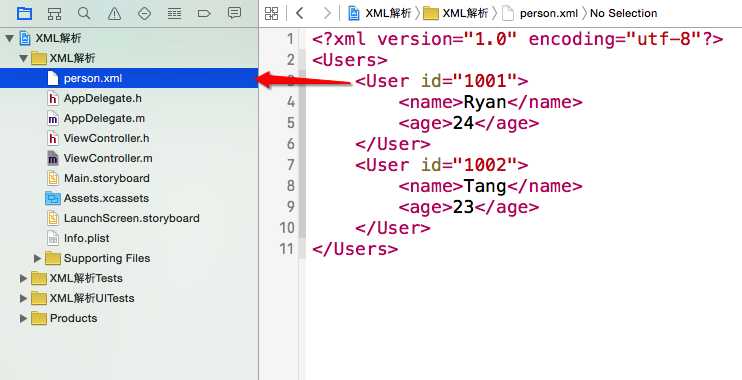Screen dimensions: 742x380
Task: Collapse the XML解析 group folder
Action: click(23, 59)
